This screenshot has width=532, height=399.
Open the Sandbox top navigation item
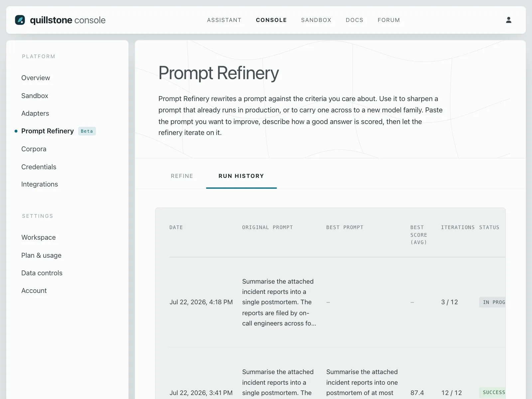[316, 20]
